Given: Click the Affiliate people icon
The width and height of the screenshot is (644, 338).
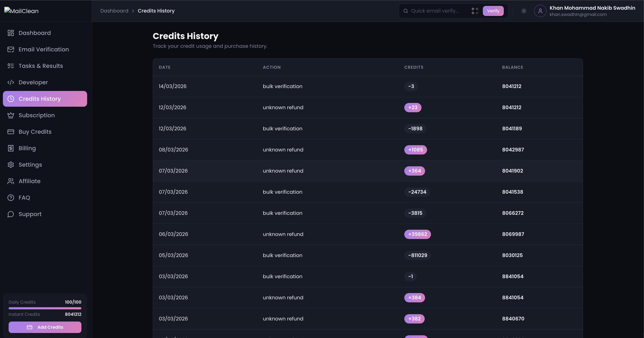Looking at the screenshot, I should tap(11, 181).
